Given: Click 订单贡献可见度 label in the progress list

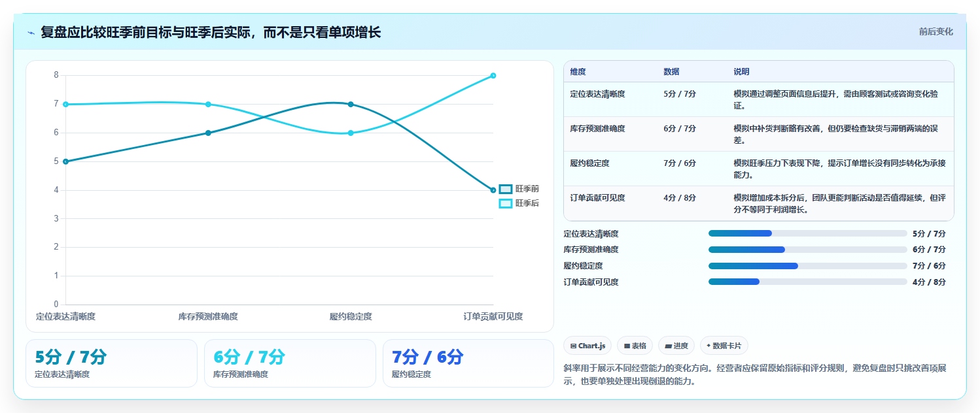Looking at the screenshot, I should tap(591, 282).
